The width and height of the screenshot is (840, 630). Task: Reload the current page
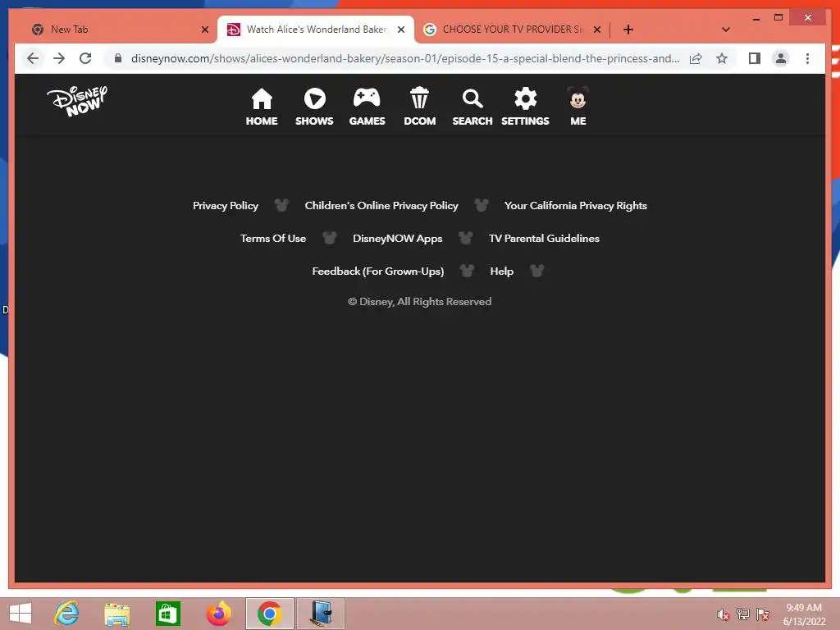tap(85, 58)
